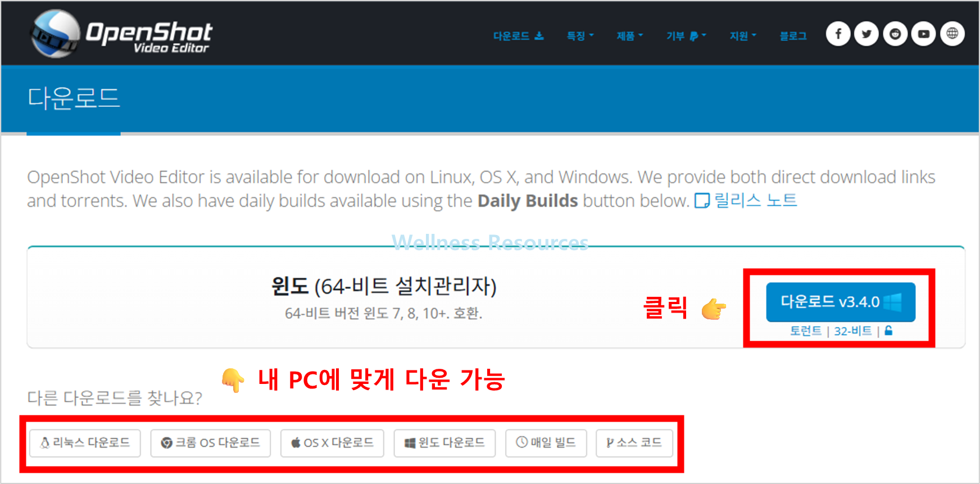980x484 pixels.
Task: Expand the 특징 navigation dropdown
Action: (580, 36)
